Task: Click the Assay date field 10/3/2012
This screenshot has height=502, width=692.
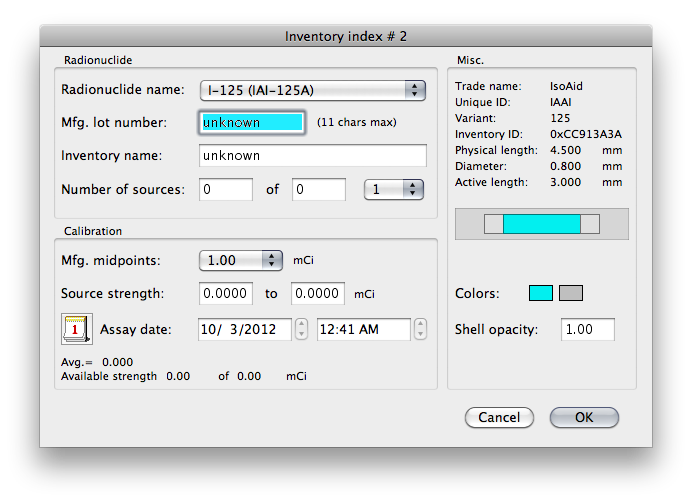Action: pyautogui.click(x=245, y=329)
